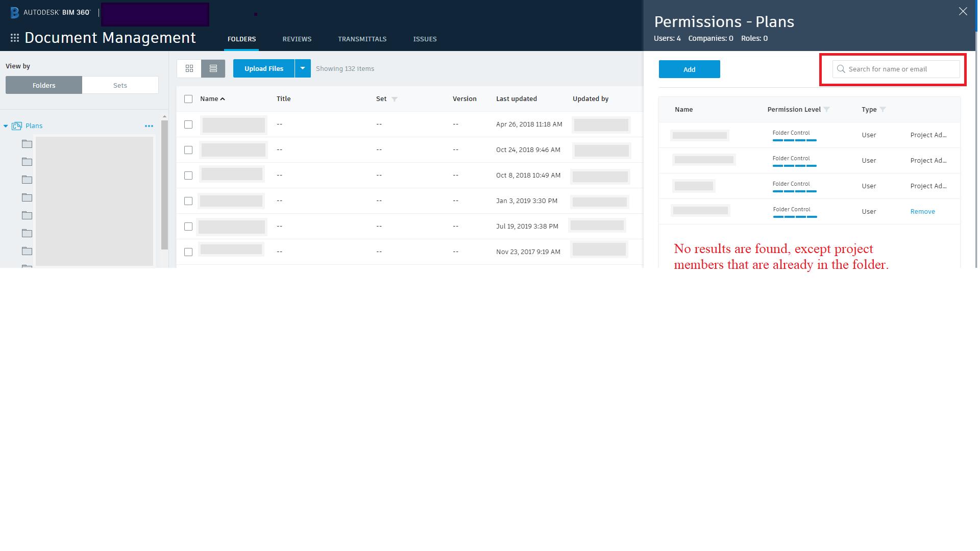Click the folder tree vertical scrollbar
The height and width of the screenshot is (551, 980).
164,184
